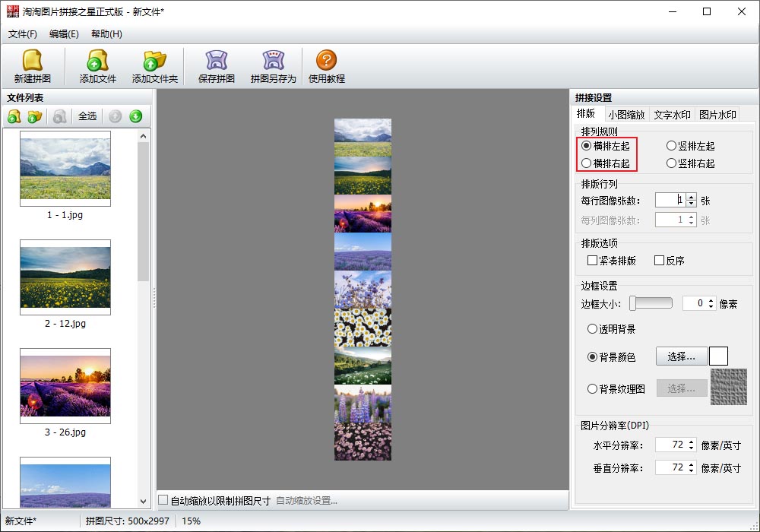Switch to the 排版 tab

(586, 113)
